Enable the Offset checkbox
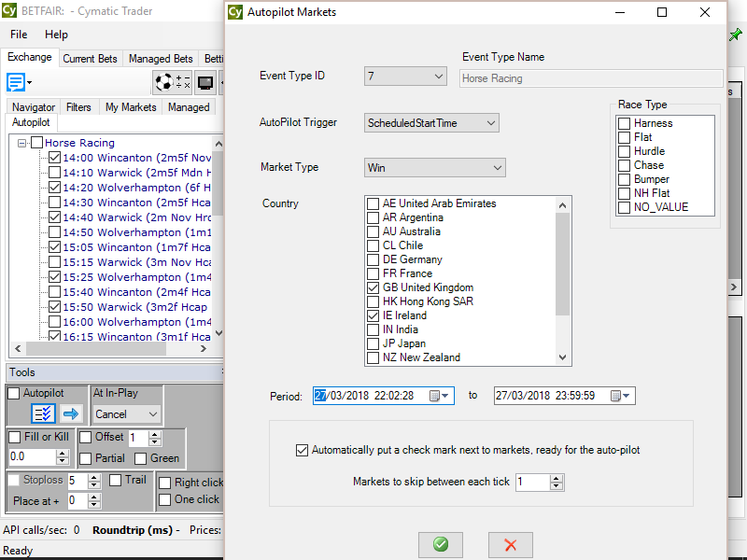Image resolution: width=747 pixels, height=560 pixels. pyautogui.click(x=86, y=437)
